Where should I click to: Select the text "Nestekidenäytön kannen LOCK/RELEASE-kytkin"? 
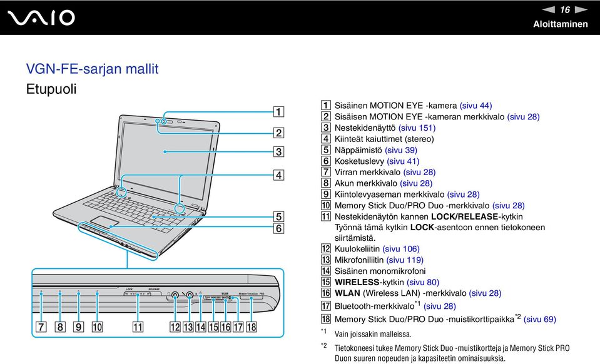coord(429,216)
